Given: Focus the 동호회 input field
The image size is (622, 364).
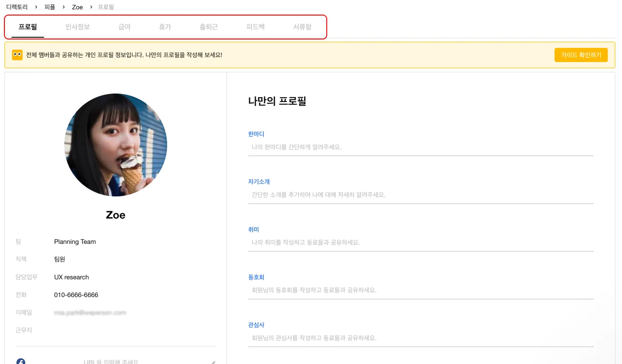Looking at the screenshot, I should point(421,290).
